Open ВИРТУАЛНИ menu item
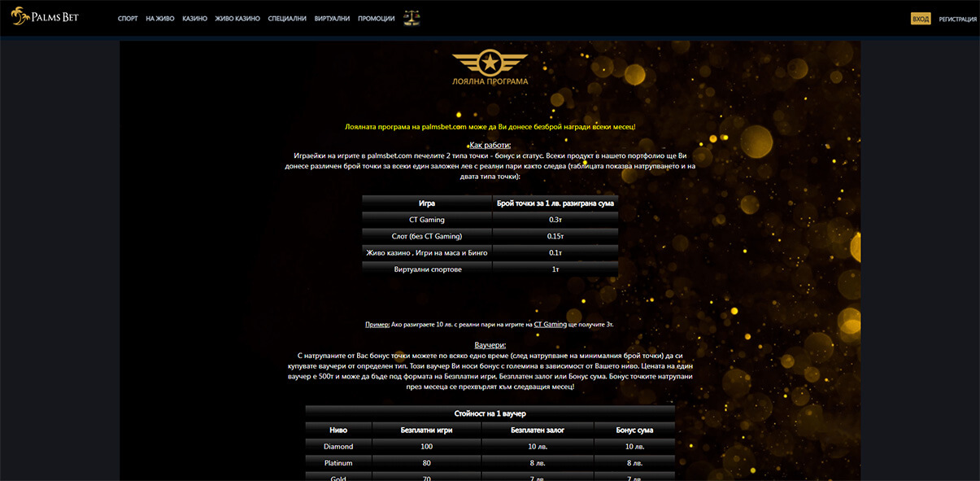The image size is (980, 481). pyautogui.click(x=332, y=18)
